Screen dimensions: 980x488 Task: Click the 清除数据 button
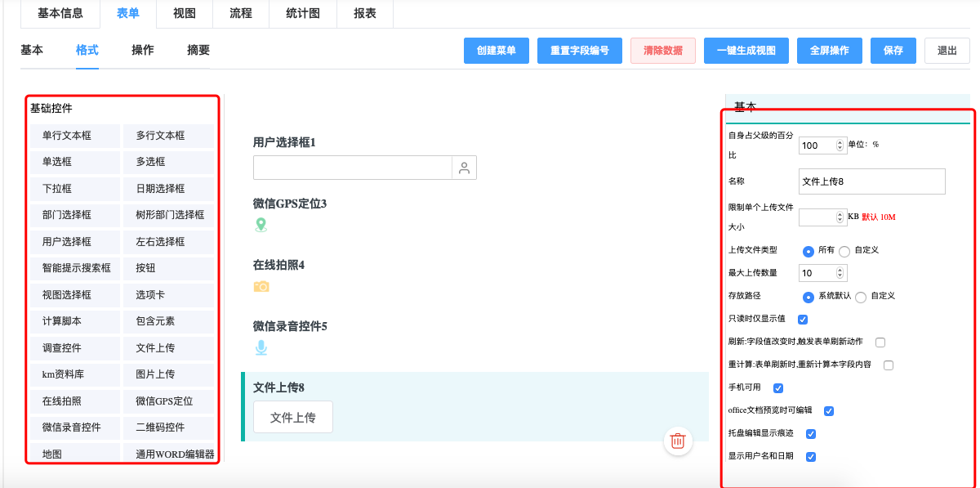662,50
